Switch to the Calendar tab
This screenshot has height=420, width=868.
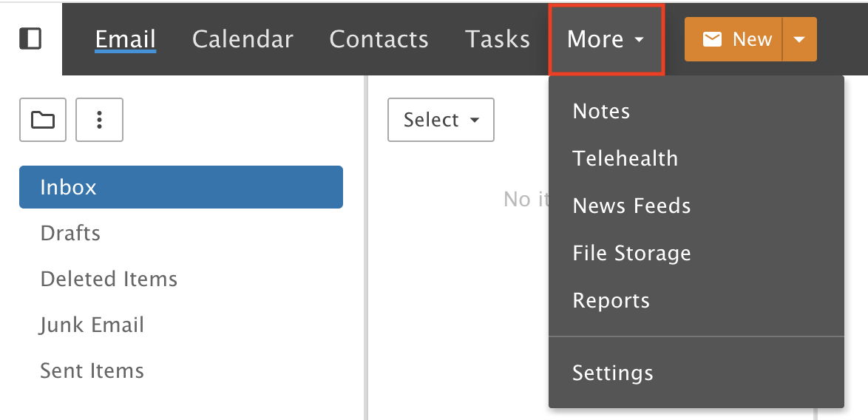point(243,39)
